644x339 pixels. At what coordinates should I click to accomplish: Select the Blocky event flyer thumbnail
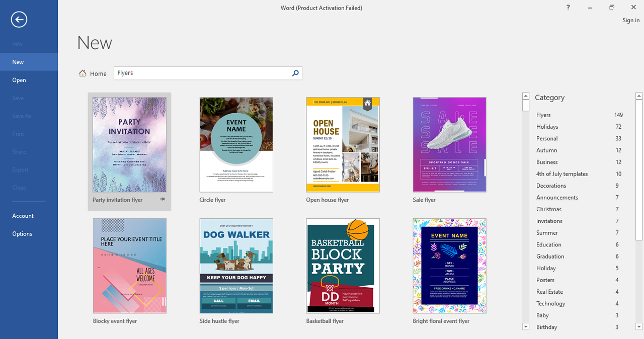pos(130,266)
